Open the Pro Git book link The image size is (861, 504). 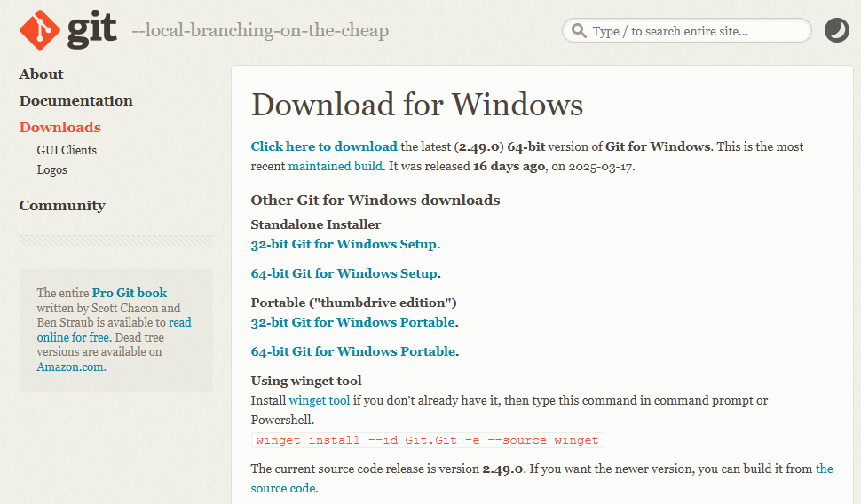tap(129, 293)
